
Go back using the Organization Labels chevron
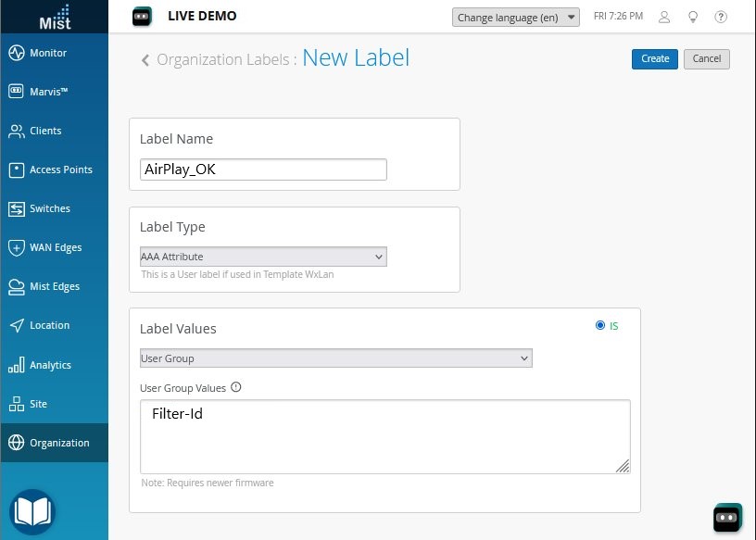145,60
